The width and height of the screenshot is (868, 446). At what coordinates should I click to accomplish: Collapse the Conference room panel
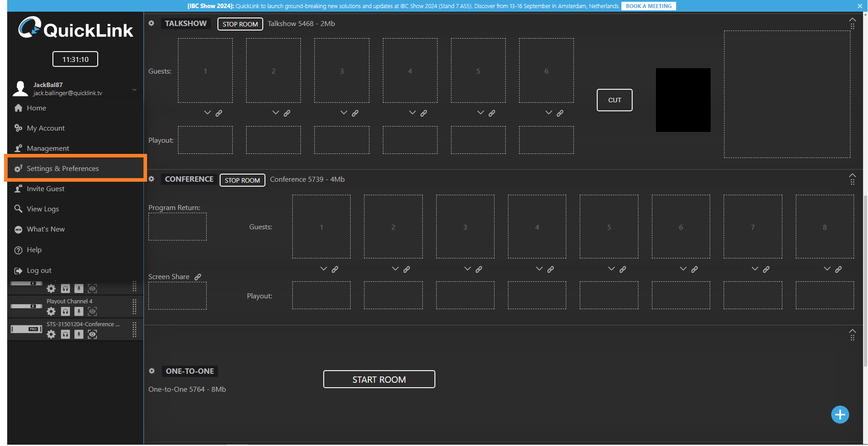click(852, 175)
